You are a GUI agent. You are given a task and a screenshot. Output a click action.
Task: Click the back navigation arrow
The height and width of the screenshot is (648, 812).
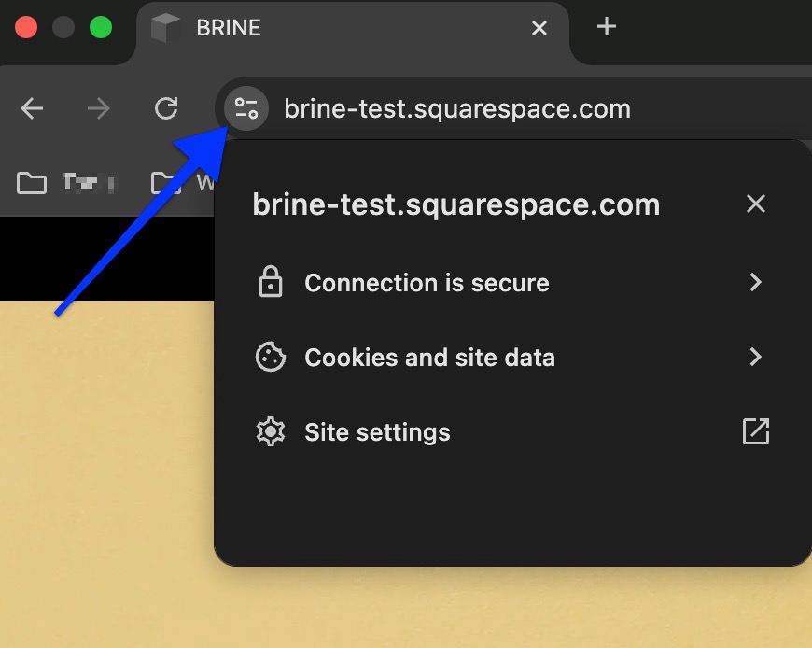(x=32, y=107)
